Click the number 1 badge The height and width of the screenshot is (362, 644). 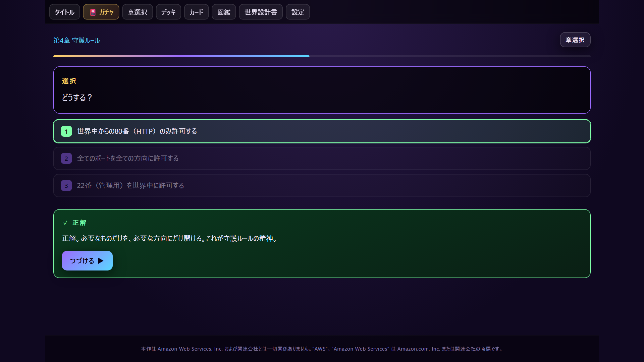pos(66,131)
